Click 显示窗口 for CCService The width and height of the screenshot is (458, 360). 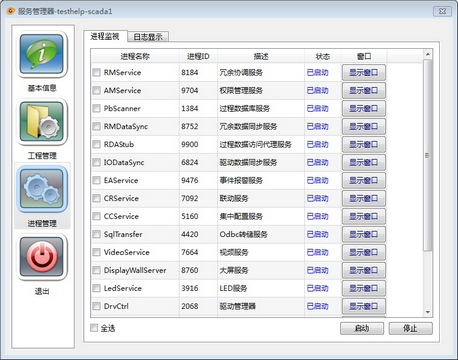pyautogui.click(x=364, y=216)
